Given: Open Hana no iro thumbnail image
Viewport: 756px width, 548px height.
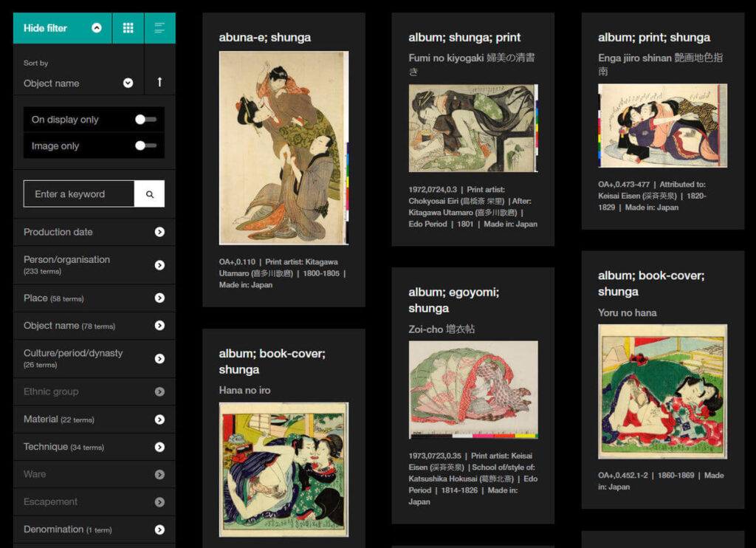Looking at the screenshot, I should pyautogui.click(x=283, y=470).
